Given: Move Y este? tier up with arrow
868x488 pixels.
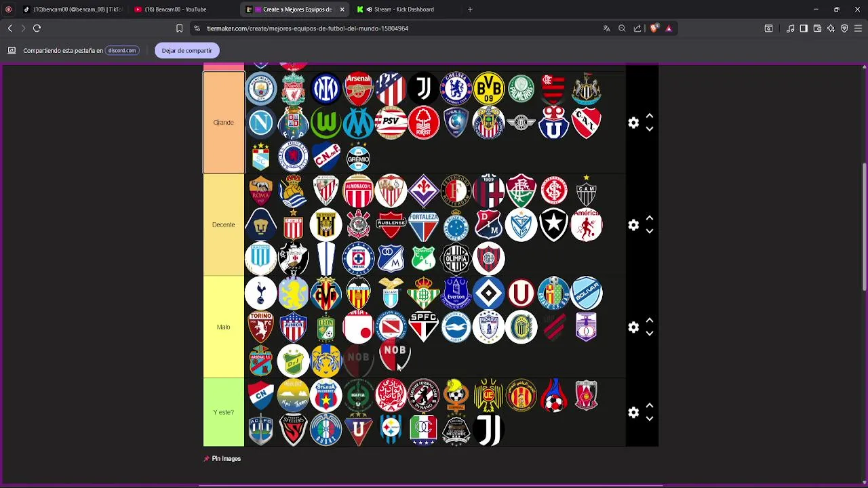Looking at the screenshot, I should coord(650,406).
